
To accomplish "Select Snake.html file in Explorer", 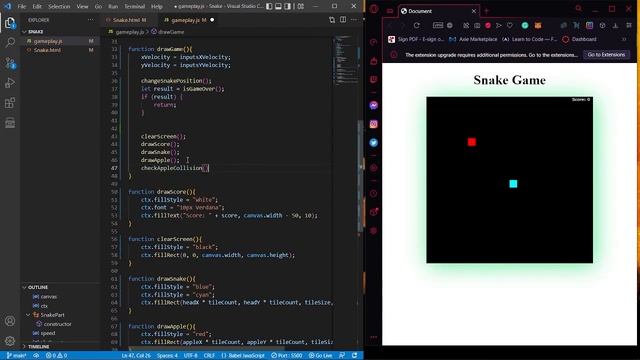I will [x=59, y=50].
